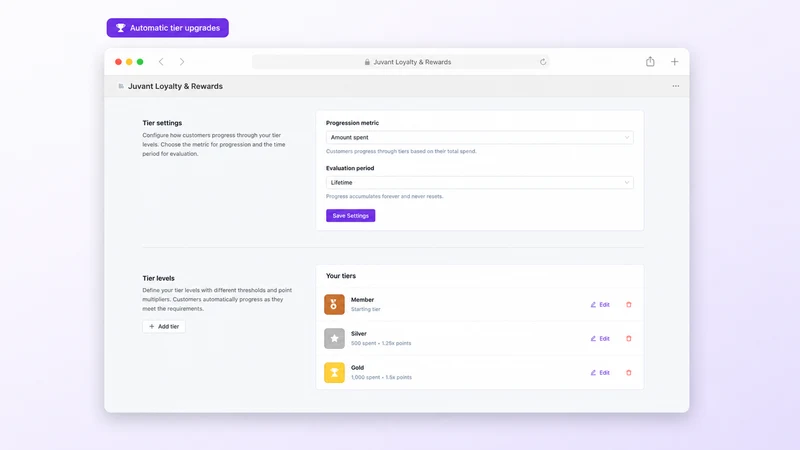The height and width of the screenshot is (450, 800).
Task: Delete the Member tier with trash icon
Action: [x=629, y=305]
